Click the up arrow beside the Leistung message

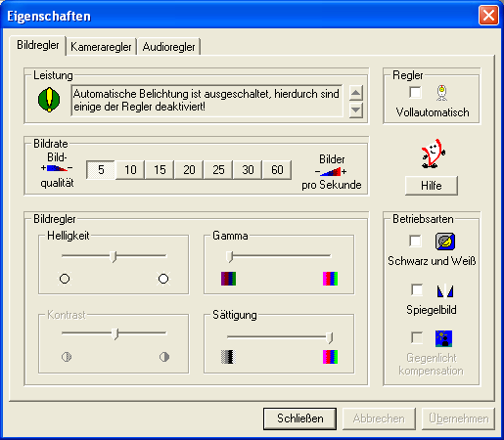(356, 94)
